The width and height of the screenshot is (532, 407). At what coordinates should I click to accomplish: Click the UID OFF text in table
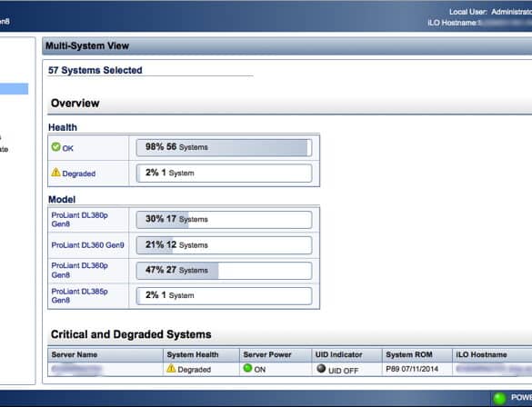click(343, 371)
